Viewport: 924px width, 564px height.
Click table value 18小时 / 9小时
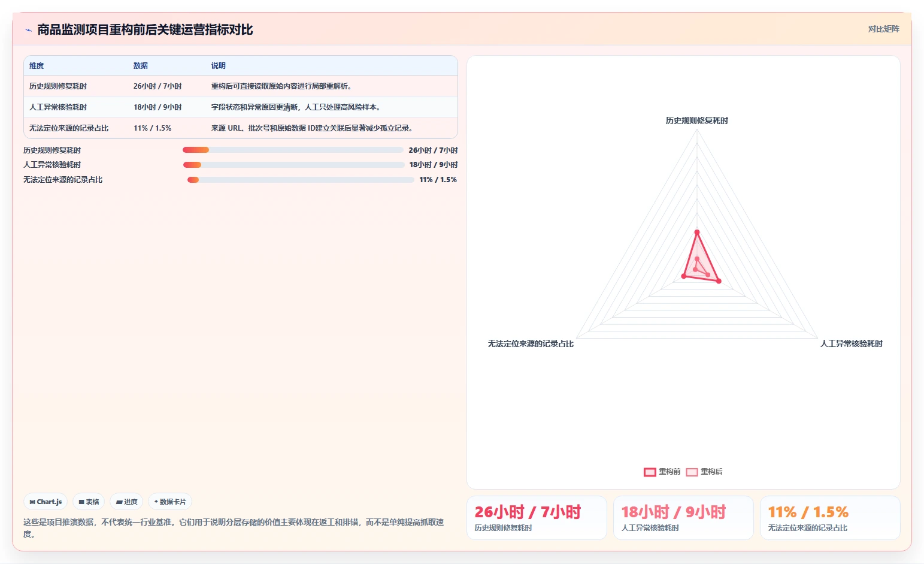(157, 107)
